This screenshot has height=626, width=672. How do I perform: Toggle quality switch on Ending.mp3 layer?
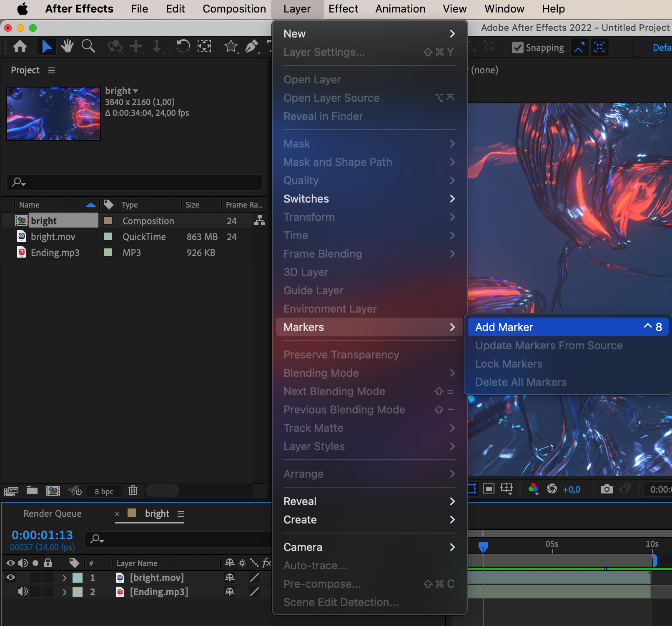pyautogui.click(x=255, y=591)
